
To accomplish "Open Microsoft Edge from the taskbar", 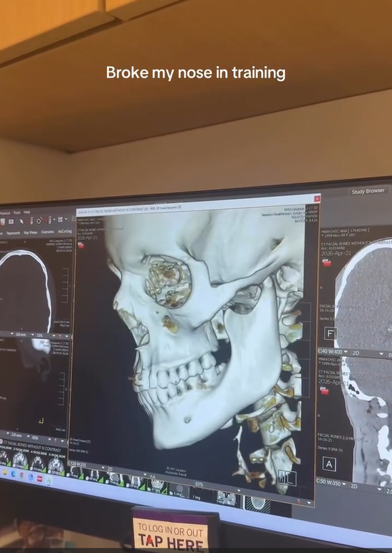I will (13, 474).
